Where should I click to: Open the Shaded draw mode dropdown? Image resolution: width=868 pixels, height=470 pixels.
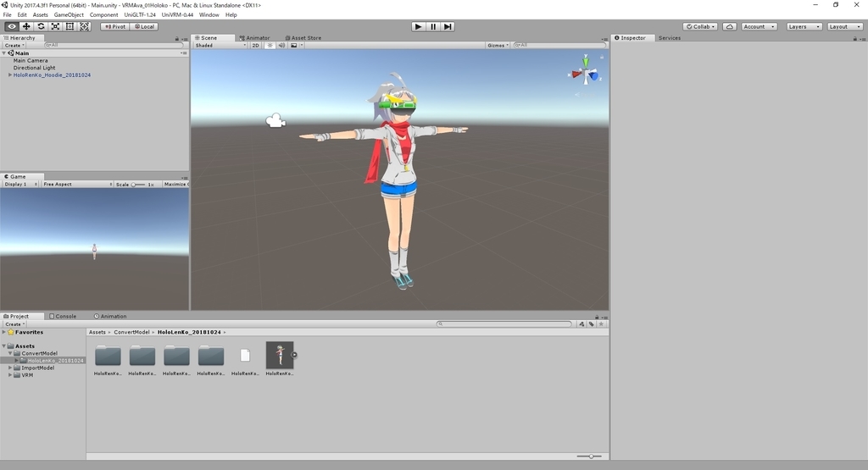pos(220,46)
